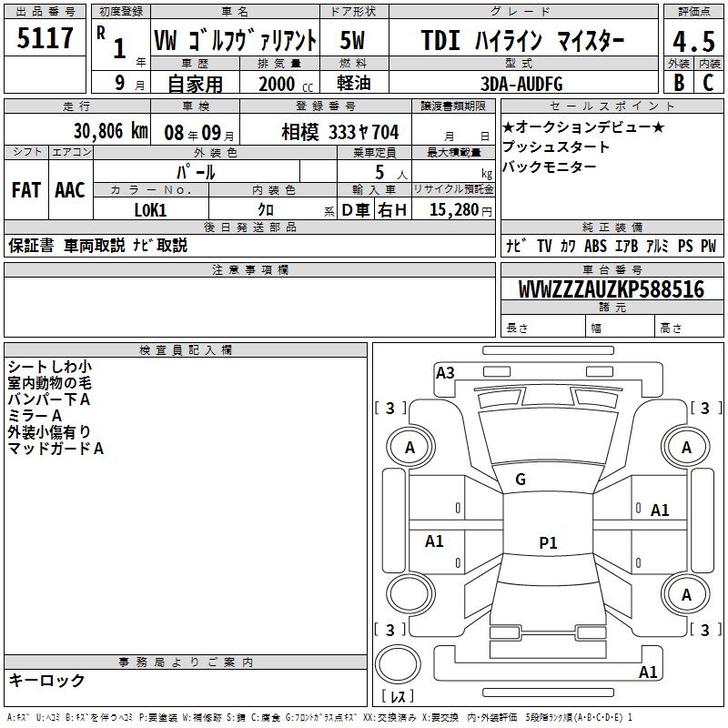Select grade text TDI ハイライン マイスター
Screen dimensions: 728x728
coord(522,40)
